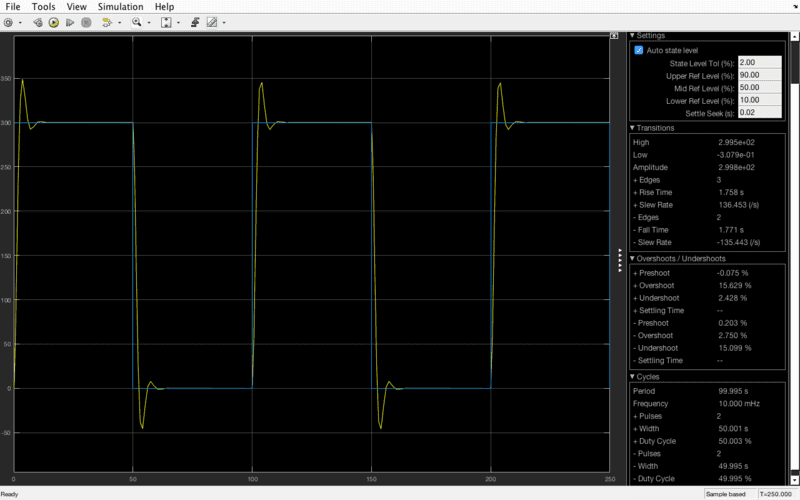Collapse the Cycles section
This screenshot has width=800, height=500.
(632, 376)
